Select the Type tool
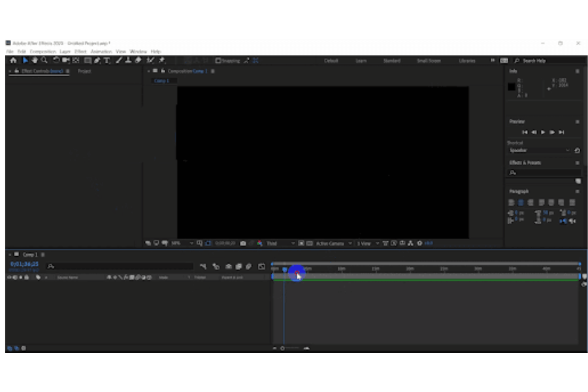This screenshot has height=392, width=588. coord(106,61)
